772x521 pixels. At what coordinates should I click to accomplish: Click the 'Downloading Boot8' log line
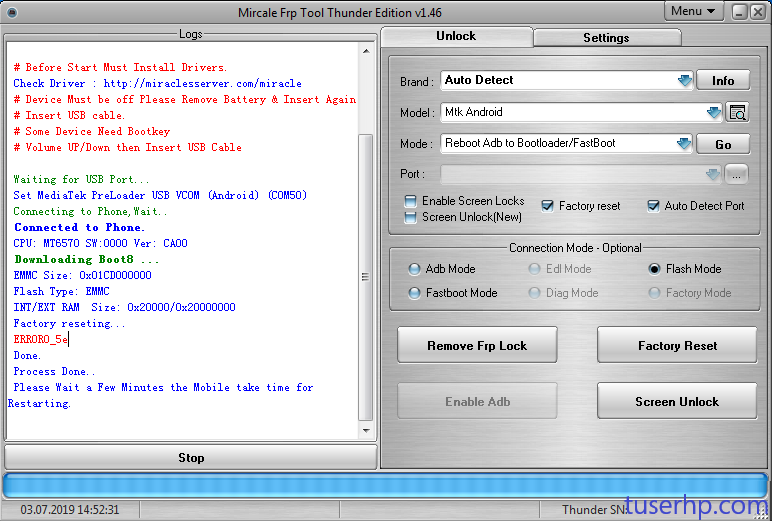click(x=86, y=260)
